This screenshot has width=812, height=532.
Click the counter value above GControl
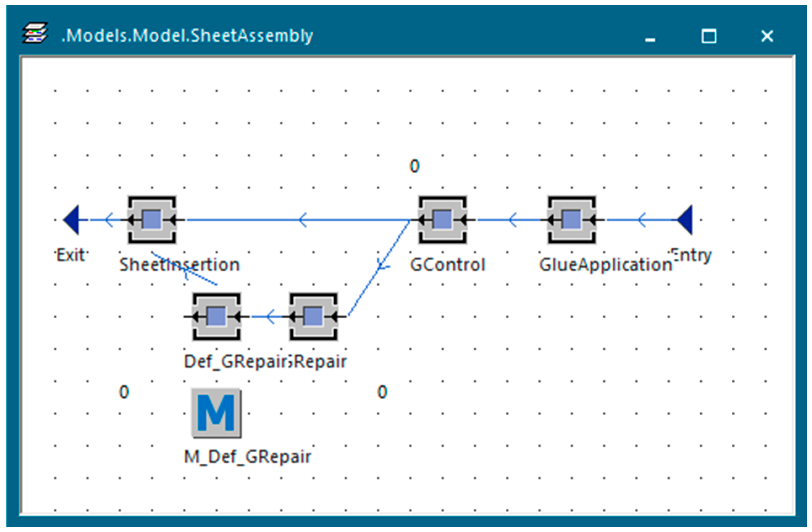[414, 166]
